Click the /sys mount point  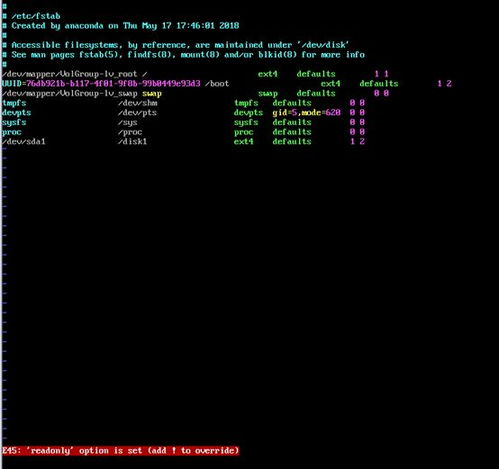[127, 122]
